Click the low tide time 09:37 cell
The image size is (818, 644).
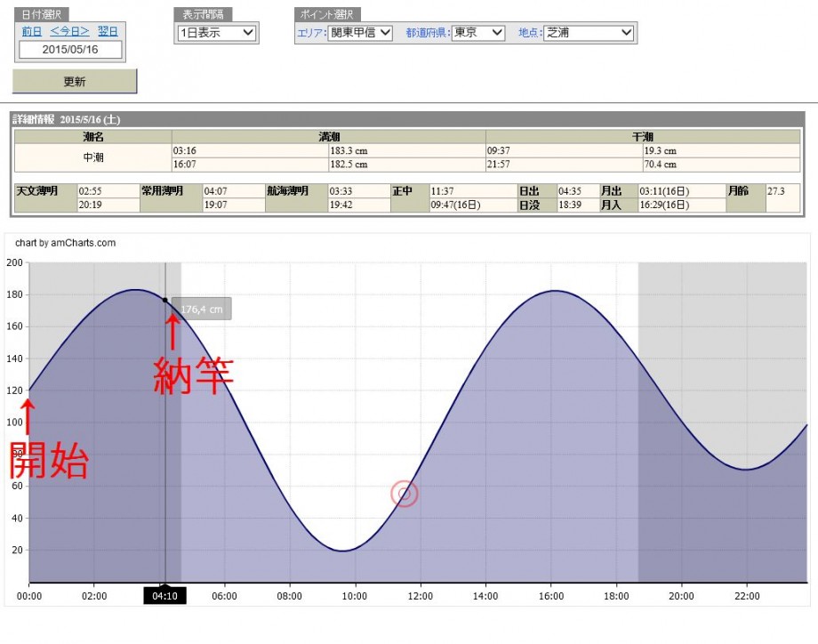tap(565, 151)
